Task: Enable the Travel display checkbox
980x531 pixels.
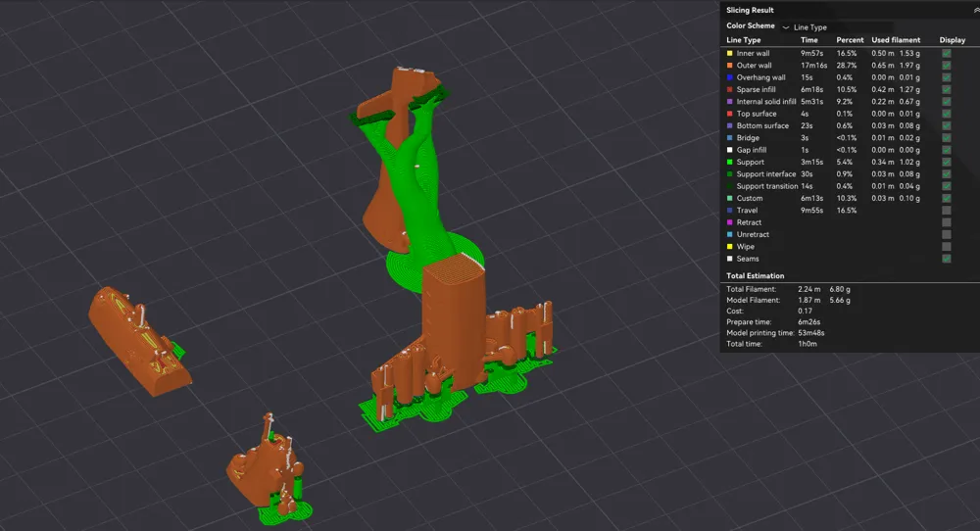Action: point(947,211)
